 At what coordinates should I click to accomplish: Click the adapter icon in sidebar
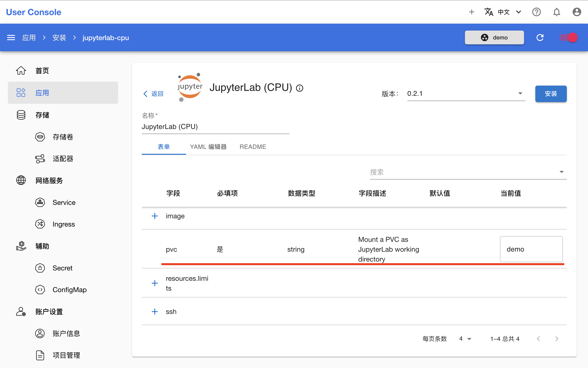pyautogui.click(x=40, y=159)
